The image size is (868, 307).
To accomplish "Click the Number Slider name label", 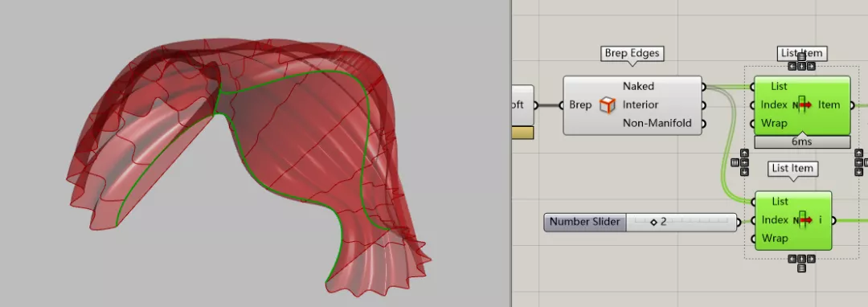I will pyautogui.click(x=584, y=222).
